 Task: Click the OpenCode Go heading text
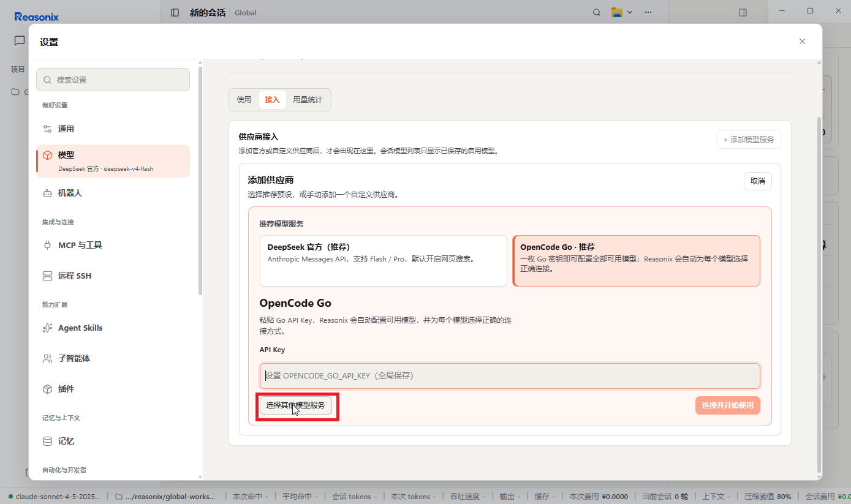[295, 303]
